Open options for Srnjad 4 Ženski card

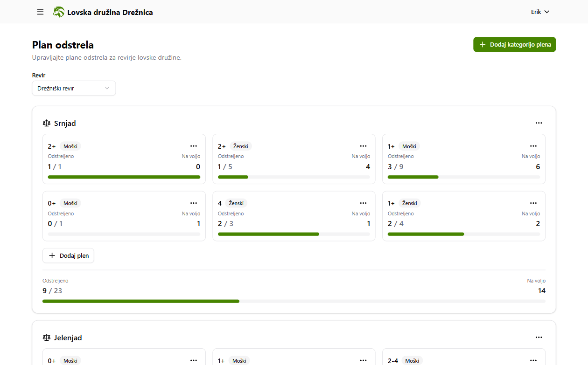click(x=363, y=203)
